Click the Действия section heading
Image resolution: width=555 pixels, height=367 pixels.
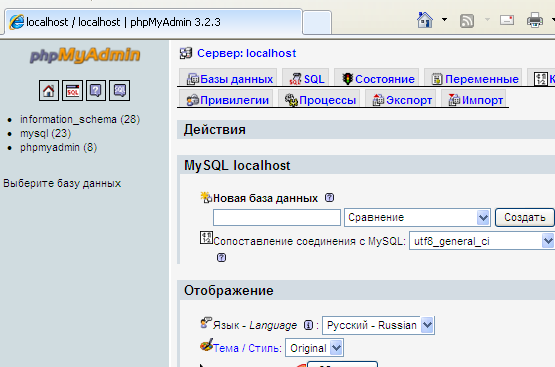(x=214, y=130)
